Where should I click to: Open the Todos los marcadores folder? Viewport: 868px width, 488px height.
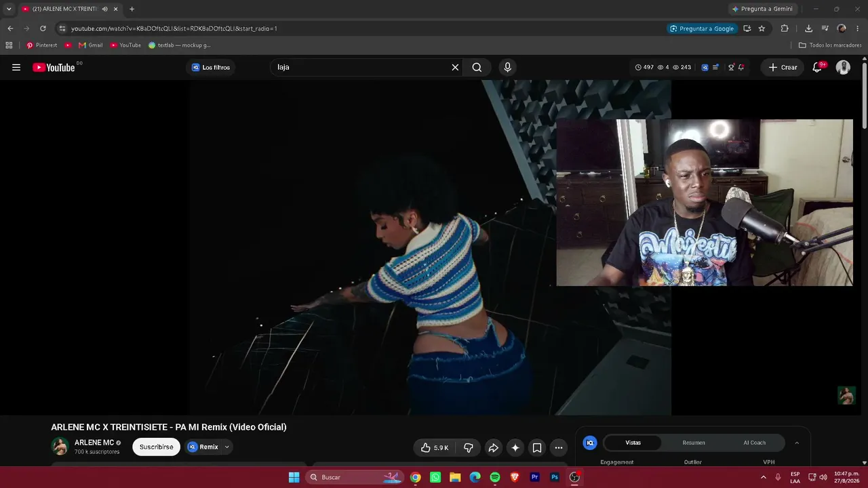click(x=830, y=45)
